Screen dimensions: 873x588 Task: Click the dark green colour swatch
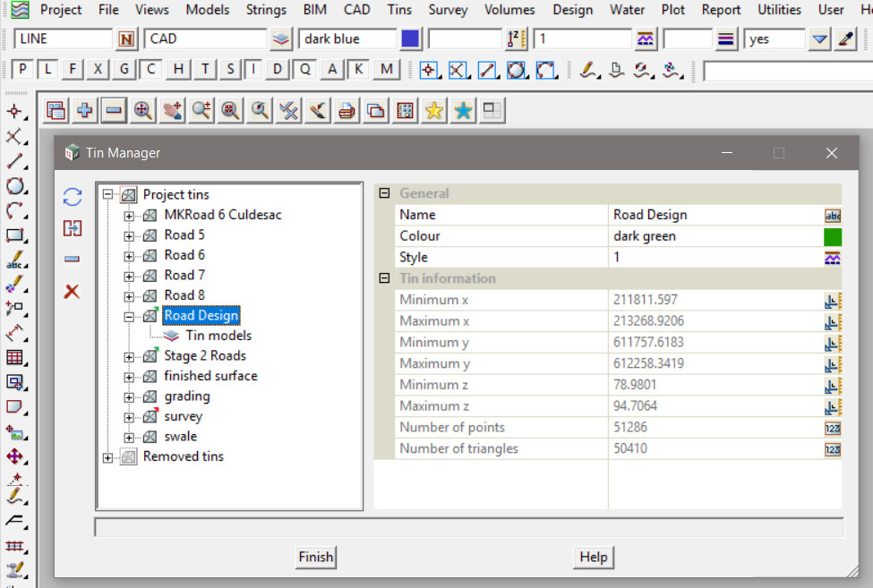pos(833,236)
